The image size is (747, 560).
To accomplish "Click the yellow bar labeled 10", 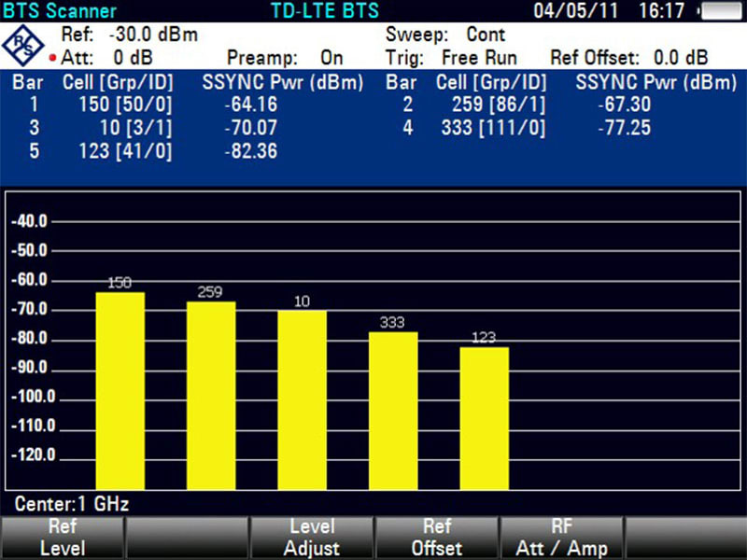I will (302, 400).
